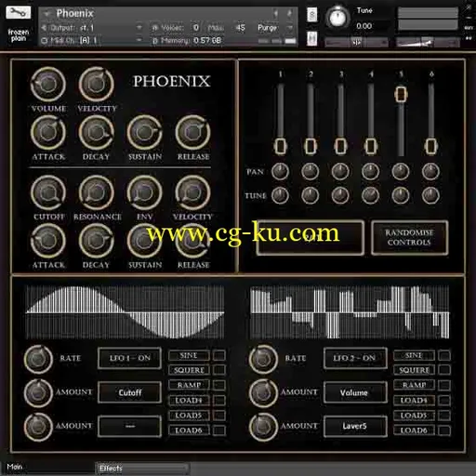Click the layer 6 volume fader handle

pos(430,146)
